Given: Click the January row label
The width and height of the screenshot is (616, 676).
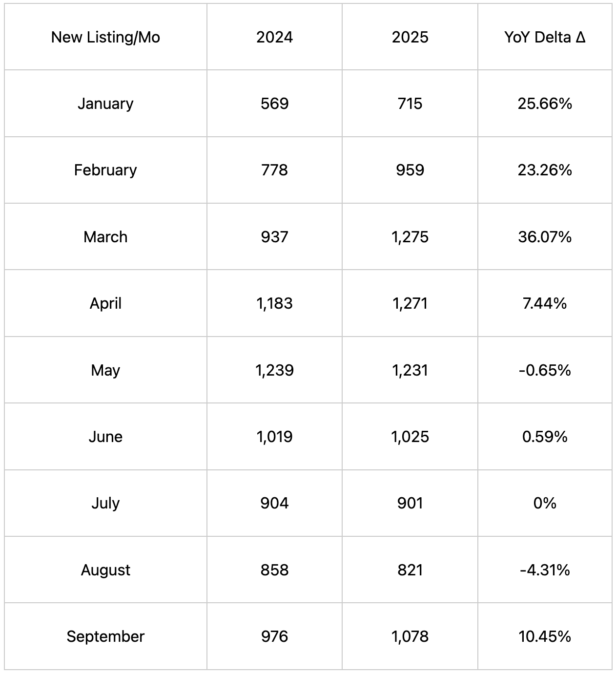Looking at the screenshot, I should 105,104.
